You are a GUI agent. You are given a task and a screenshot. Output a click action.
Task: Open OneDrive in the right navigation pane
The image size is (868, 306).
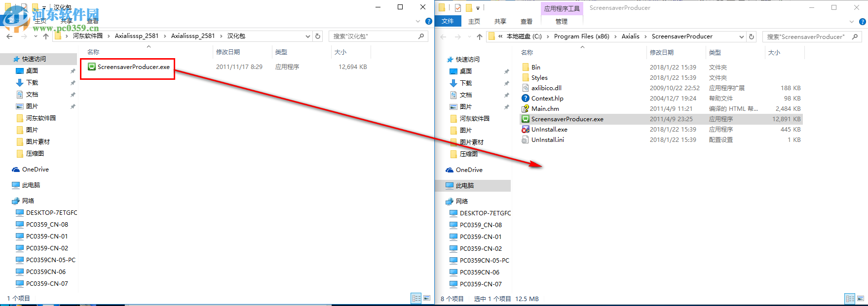[x=469, y=170]
